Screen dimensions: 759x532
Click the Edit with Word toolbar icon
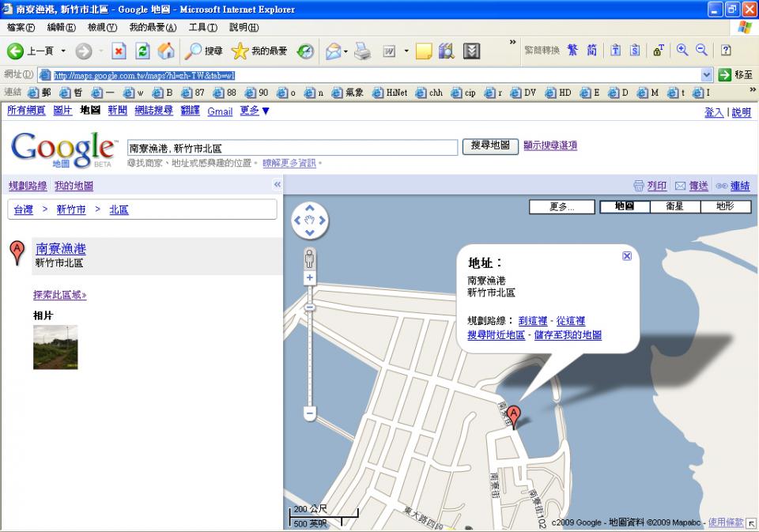pyautogui.click(x=389, y=51)
